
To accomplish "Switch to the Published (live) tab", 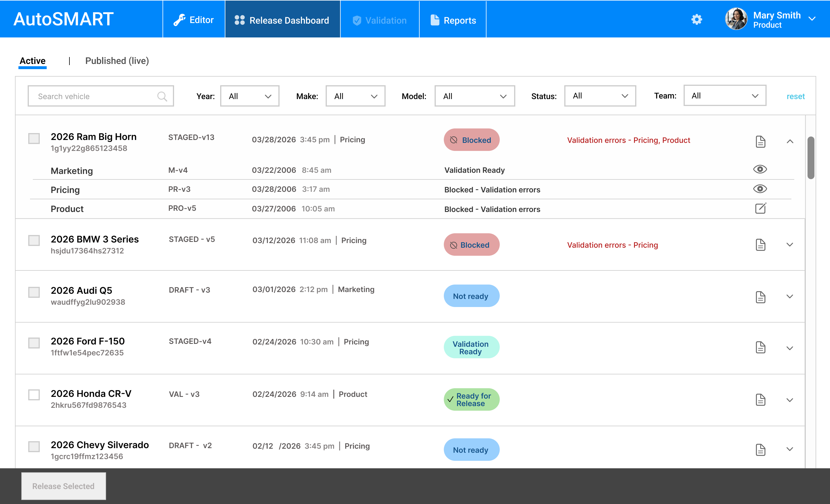I will (x=117, y=61).
